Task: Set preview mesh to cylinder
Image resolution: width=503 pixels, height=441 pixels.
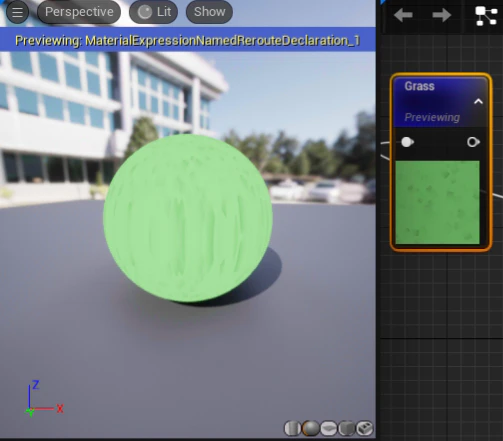Action: (x=292, y=428)
